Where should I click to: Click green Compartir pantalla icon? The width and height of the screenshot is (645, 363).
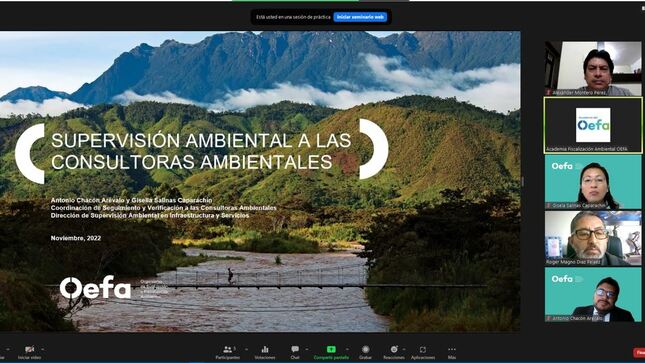pyautogui.click(x=331, y=349)
